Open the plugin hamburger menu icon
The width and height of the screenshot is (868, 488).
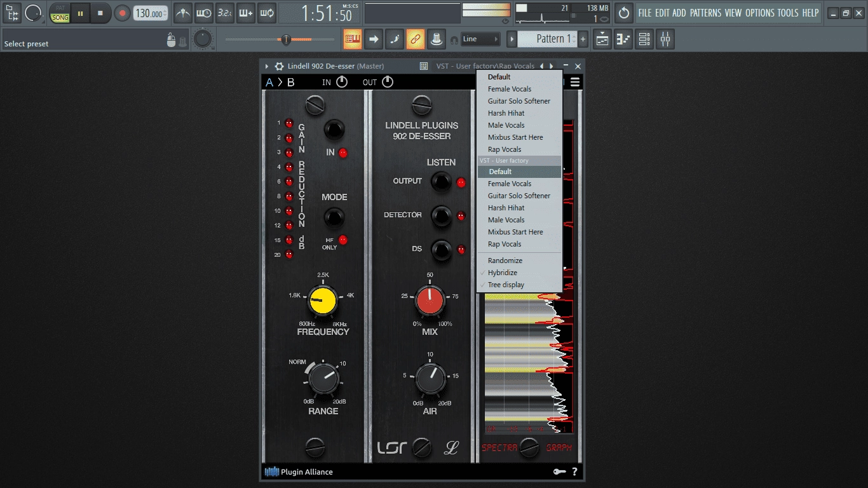click(575, 82)
